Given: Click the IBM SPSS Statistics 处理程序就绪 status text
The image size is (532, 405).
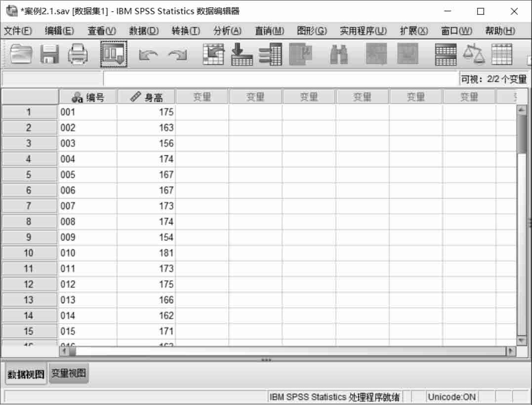Looking at the screenshot, I should click(334, 397).
